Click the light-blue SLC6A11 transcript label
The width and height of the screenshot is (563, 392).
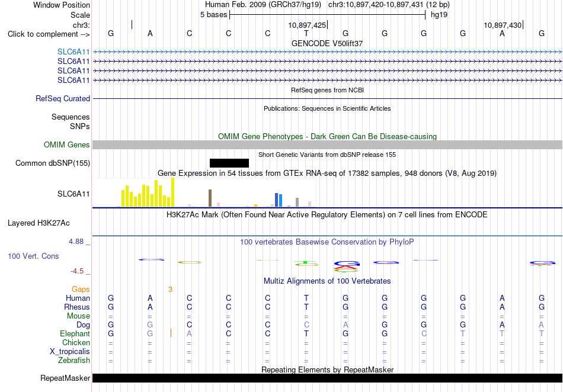click(73, 52)
